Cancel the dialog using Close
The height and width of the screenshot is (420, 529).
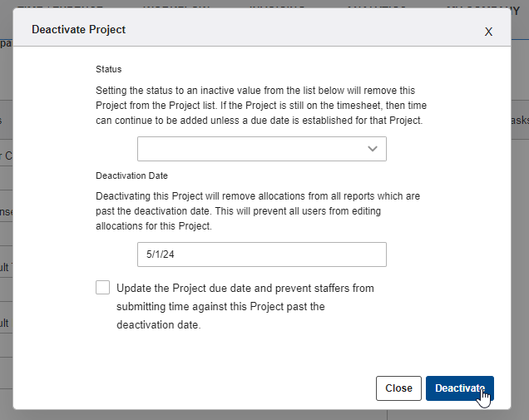pos(398,388)
